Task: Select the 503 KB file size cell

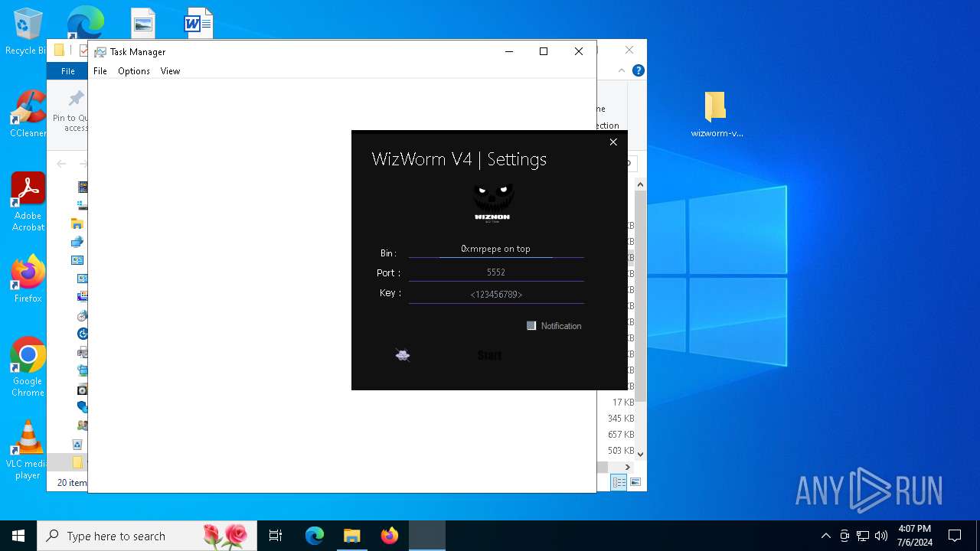Action: [x=621, y=451]
